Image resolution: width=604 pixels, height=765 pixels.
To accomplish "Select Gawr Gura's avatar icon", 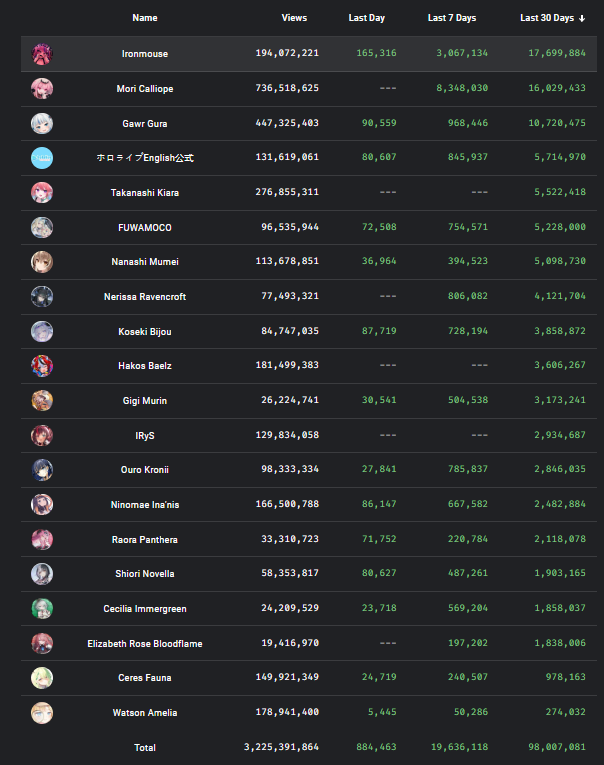I will pos(42,123).
